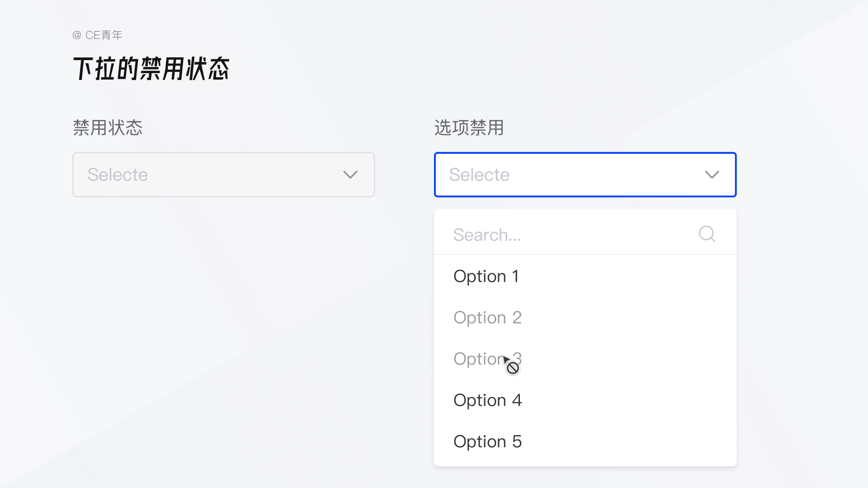Image resolution: width=868 pixels, height=488 pixels.
Task: Collapse the blue-bordered dropdown using its chevron
Action: pos(712,175)
